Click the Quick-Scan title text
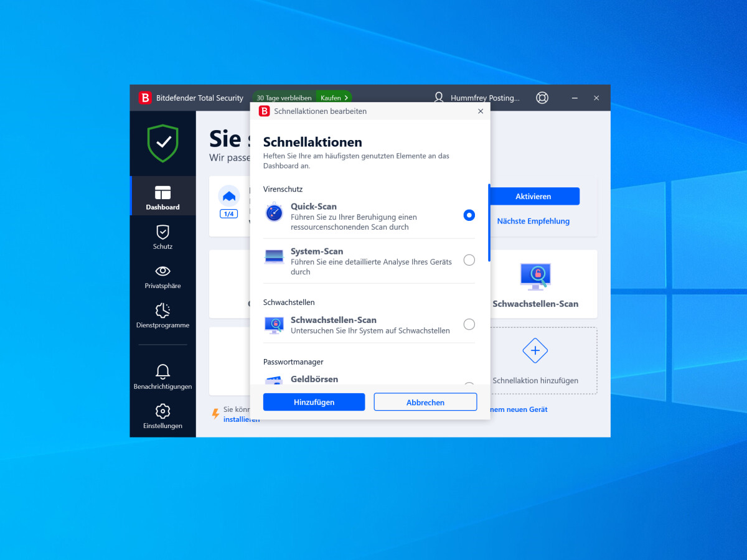This screenshot has width=747, height=560. (x=314, y=207)
